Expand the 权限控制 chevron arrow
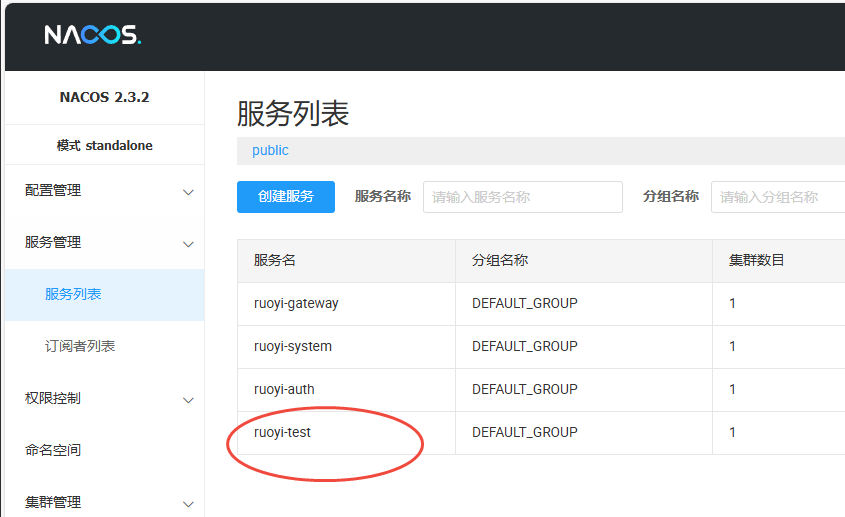Viewport: 845px width, 517px height. [x=188, y=399]
